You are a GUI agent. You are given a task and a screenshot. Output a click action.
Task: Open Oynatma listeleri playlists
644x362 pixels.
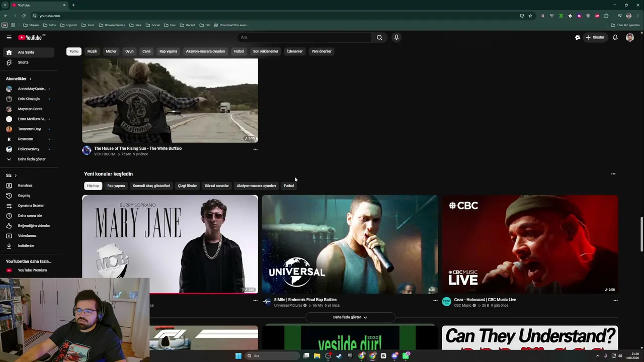click(x=29, y=206)
